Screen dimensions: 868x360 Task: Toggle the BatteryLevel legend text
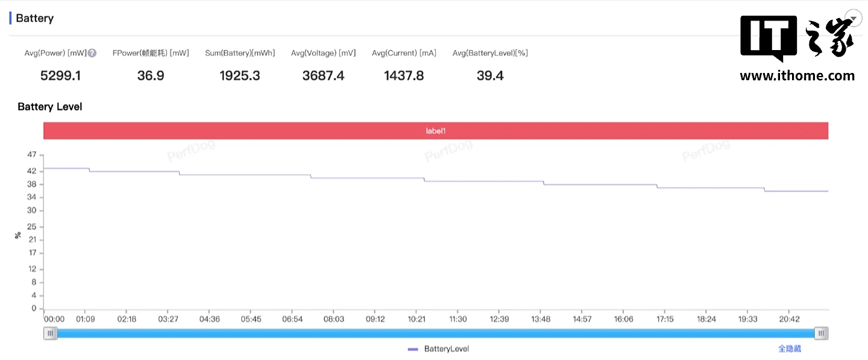tap(446, 349)
